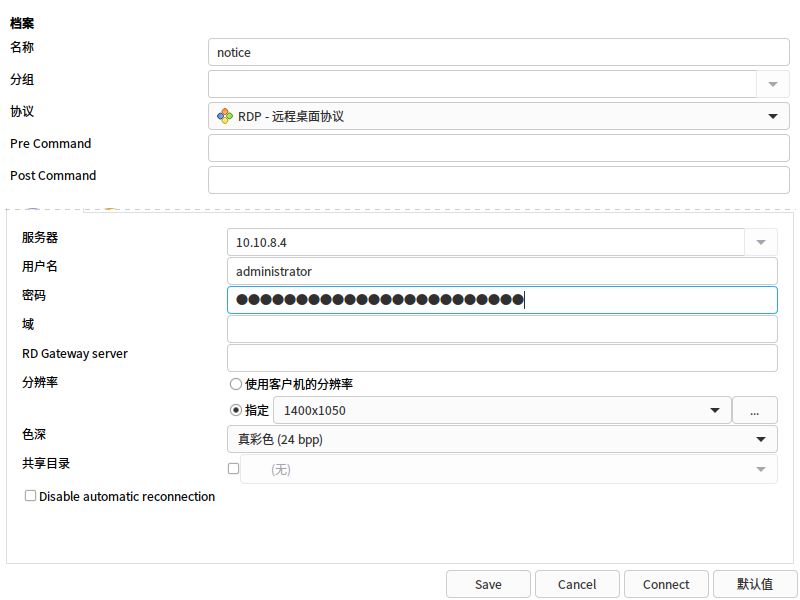Select 'Use client resolution' radio button

pos(235,384)
